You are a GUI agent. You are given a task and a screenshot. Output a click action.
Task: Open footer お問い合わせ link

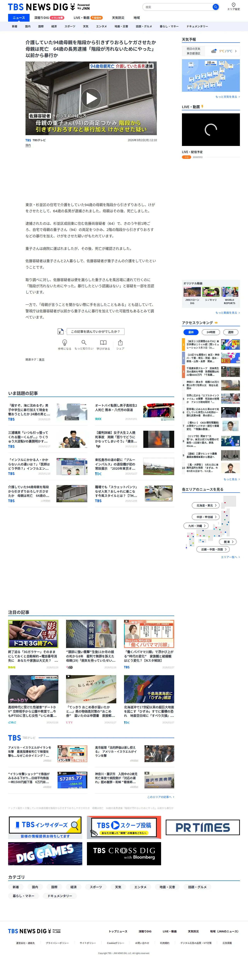142,943
